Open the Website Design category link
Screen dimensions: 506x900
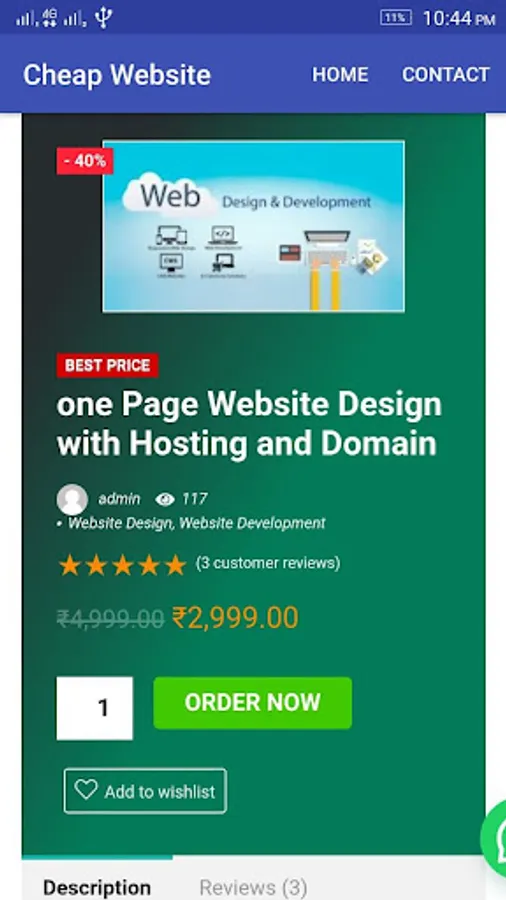[x=120, y=523]
